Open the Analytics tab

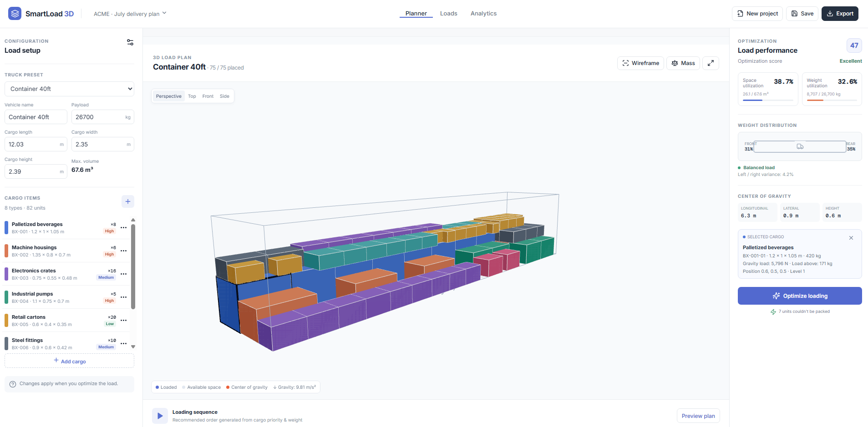483,14
